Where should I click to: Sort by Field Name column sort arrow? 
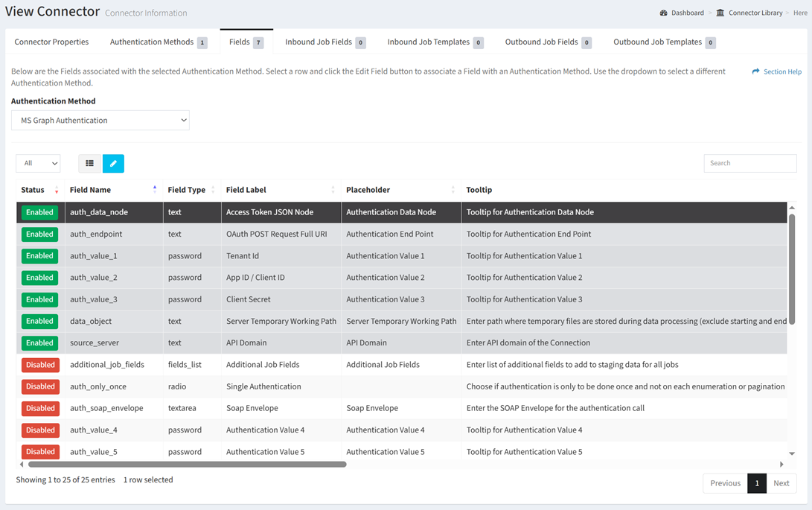point(155,190)
